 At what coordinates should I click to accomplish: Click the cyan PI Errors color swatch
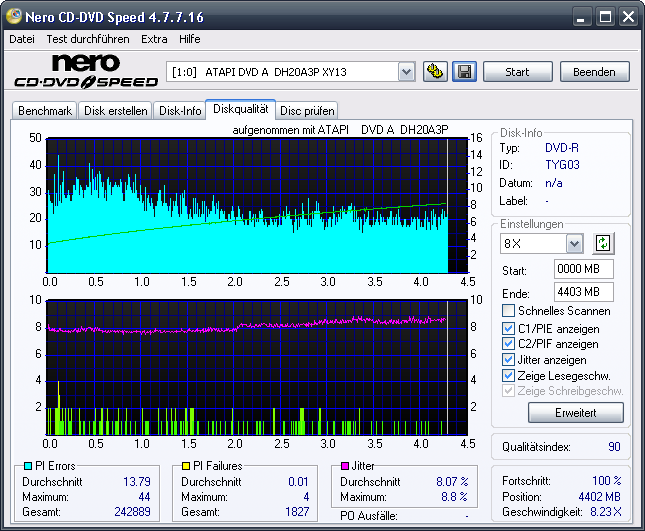(28, 466)
